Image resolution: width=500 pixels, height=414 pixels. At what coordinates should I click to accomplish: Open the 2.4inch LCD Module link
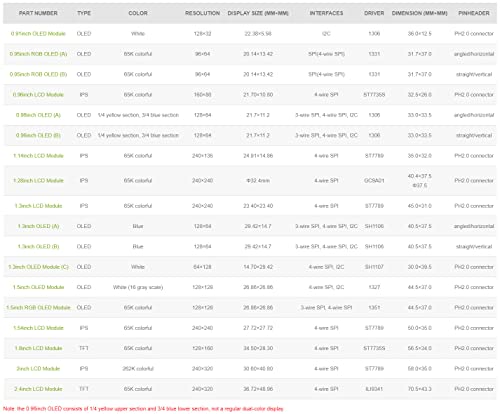pos(38,389)
